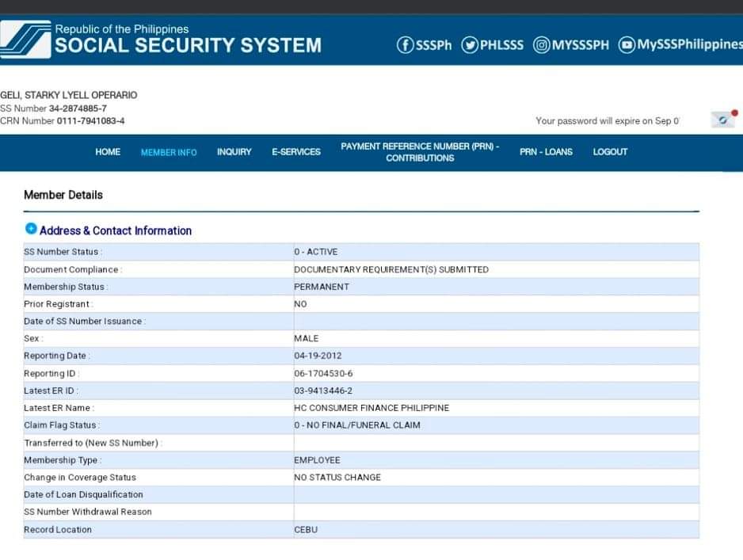The height and width of the screenshot is (560, 743).
Task: Open the PRN - LOANS menu
Action: tap(546, 152)
